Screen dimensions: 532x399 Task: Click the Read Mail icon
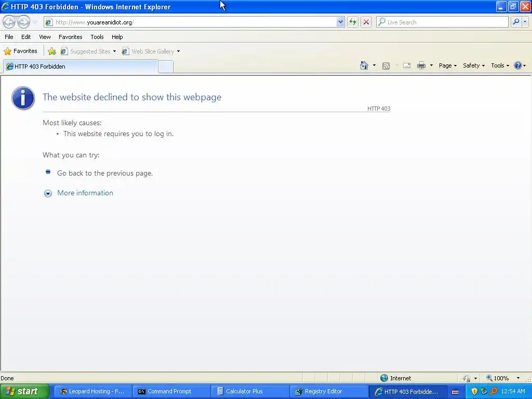(x=407, y=65)
